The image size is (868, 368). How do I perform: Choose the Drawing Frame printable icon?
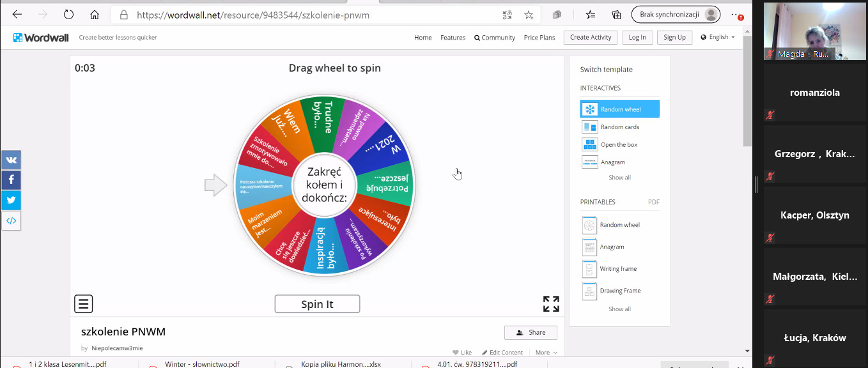coord(589,291)
